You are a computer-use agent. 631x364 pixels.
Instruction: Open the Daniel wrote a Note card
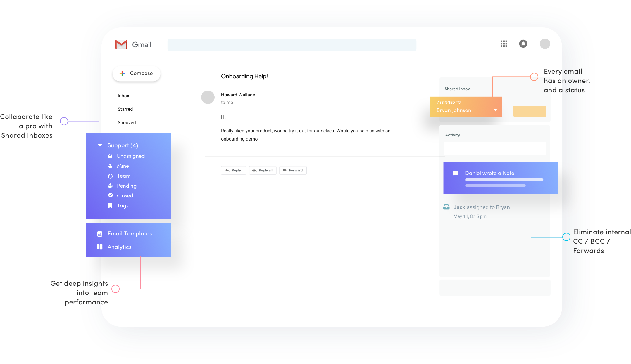tap(500, 178)
